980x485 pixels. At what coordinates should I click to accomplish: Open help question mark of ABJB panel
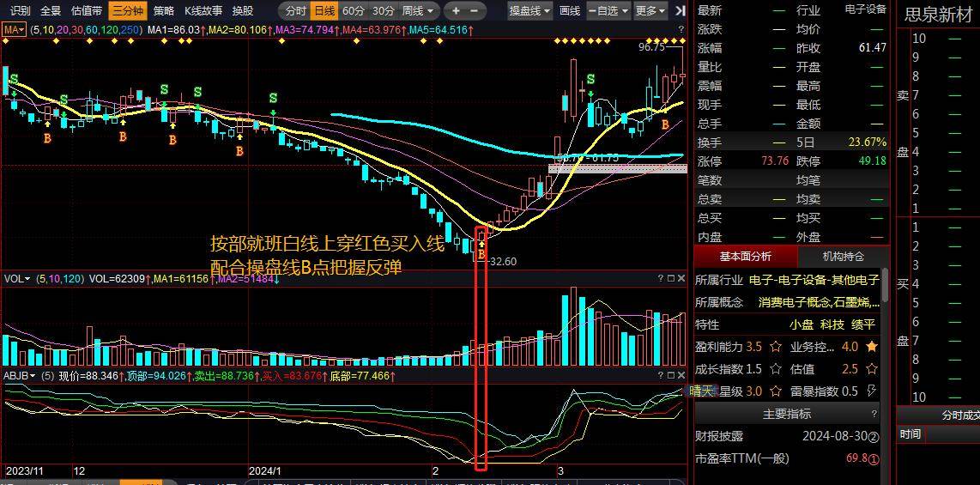tap(661, 375)
